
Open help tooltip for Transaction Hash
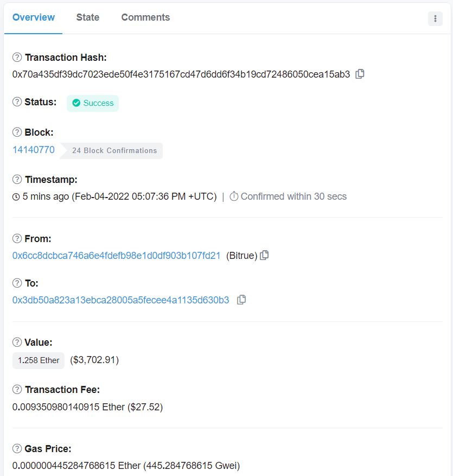[17, 57]
